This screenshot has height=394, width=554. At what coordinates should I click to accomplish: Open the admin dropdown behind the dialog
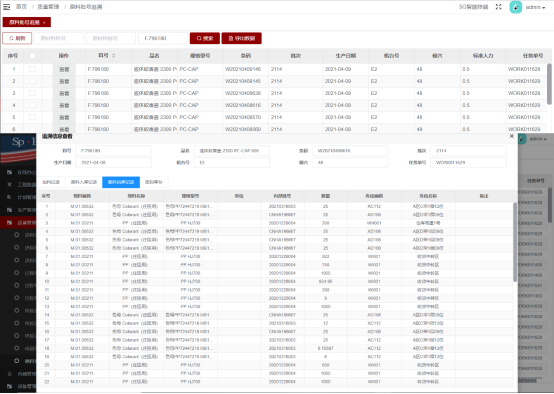click(537, 139)
